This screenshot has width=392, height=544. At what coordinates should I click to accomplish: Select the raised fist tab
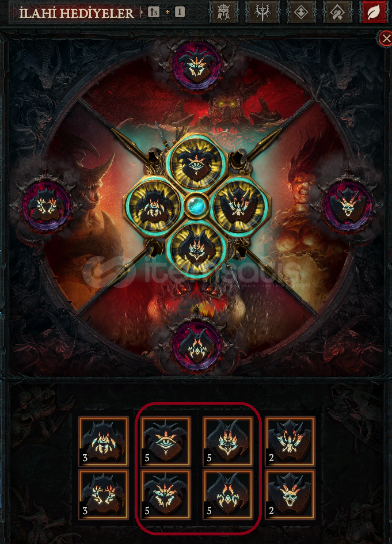click(338, 13)
